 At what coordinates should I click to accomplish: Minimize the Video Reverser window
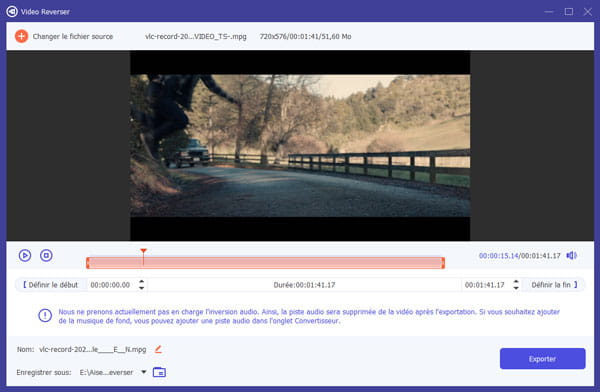549,11
